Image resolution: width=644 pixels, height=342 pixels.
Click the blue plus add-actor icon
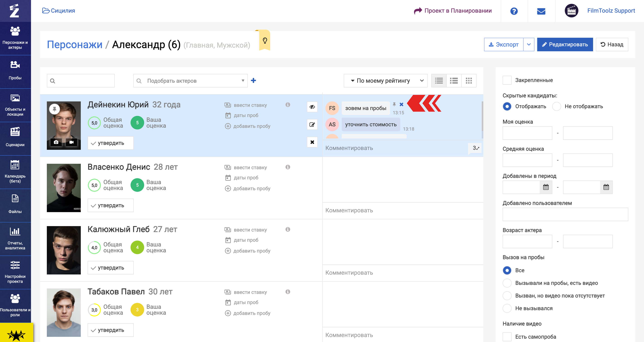point(253,80)
